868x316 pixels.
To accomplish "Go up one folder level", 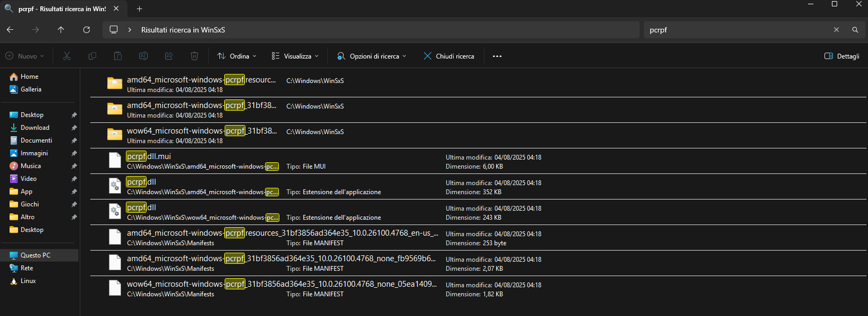I will coord(61,30).
